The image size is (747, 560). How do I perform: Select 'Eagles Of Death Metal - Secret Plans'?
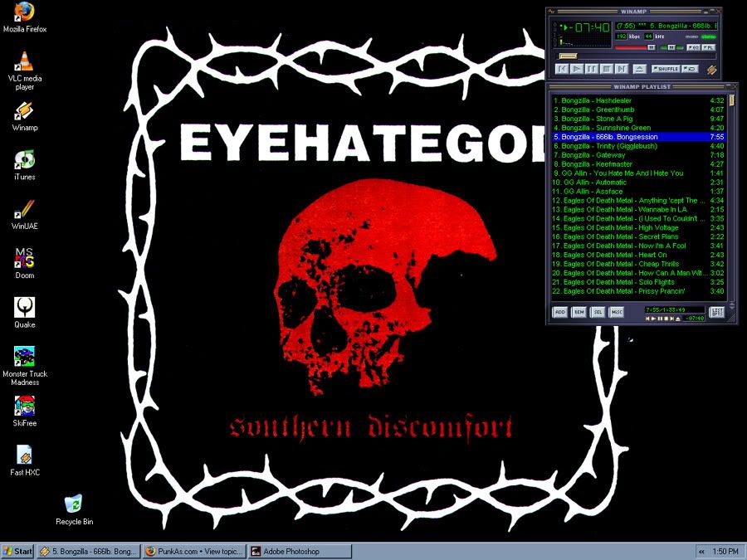(x=638, y=236)
